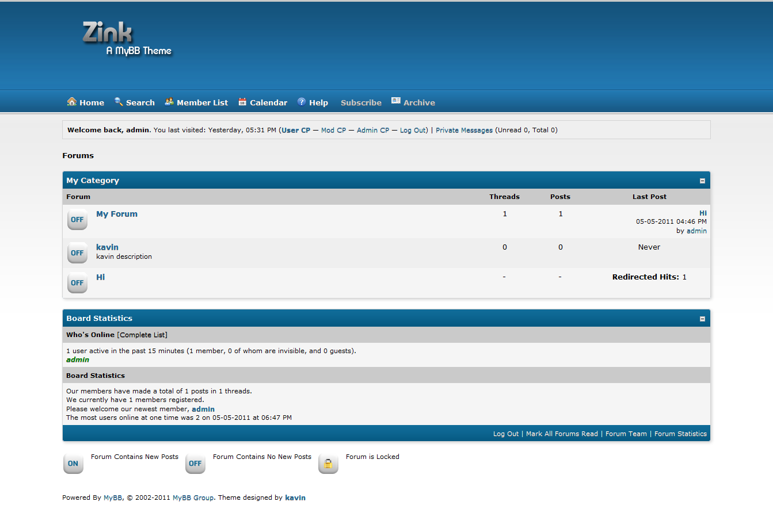
Task: Click the Help question mark icon
Action: pos(302,102)
